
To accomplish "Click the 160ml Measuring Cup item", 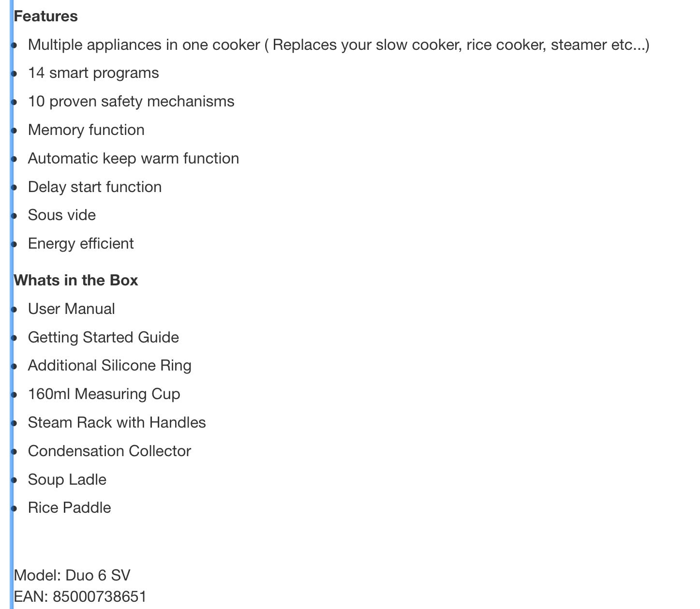I will [x=104, y=394].
